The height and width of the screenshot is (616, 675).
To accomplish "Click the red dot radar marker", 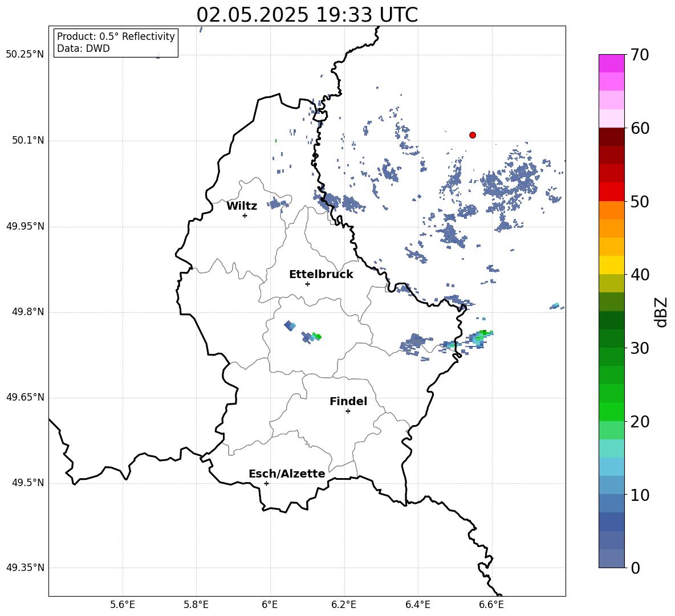I will [472, 135].
